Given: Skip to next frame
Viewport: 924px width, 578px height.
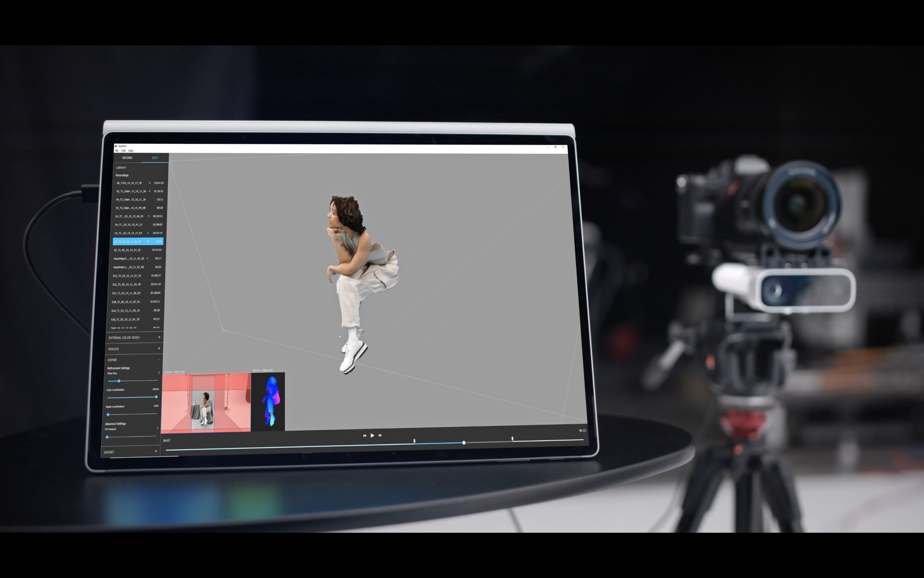Looking at the screenshot, I should (380, 435).
